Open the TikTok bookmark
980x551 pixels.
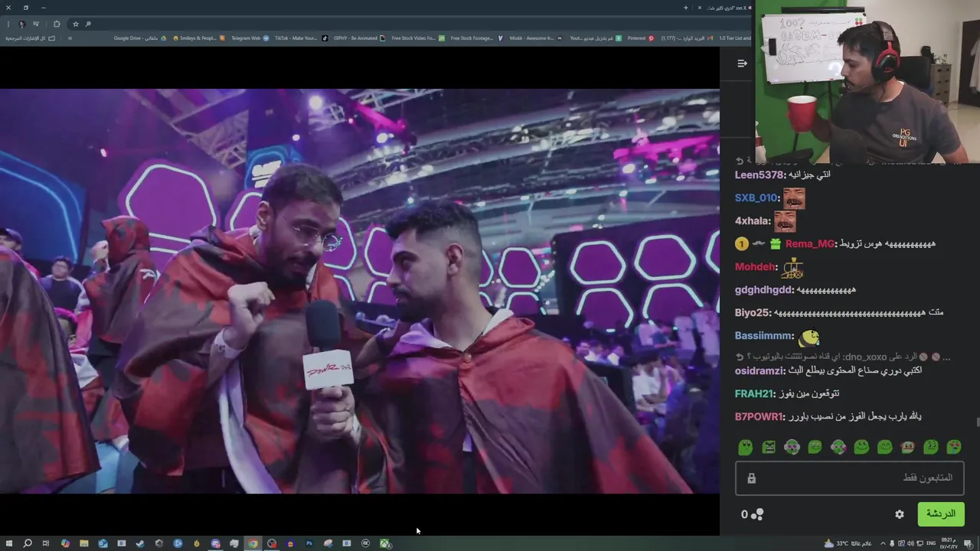301,38
